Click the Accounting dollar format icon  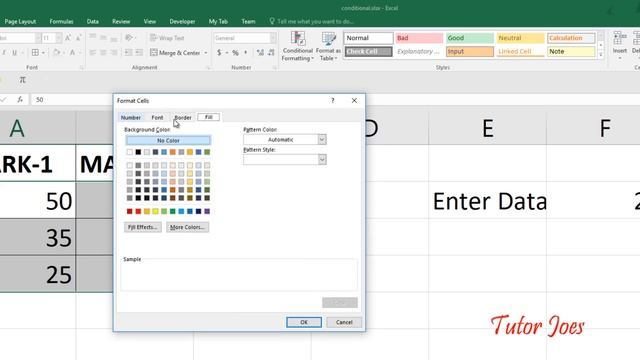[220, 53]
